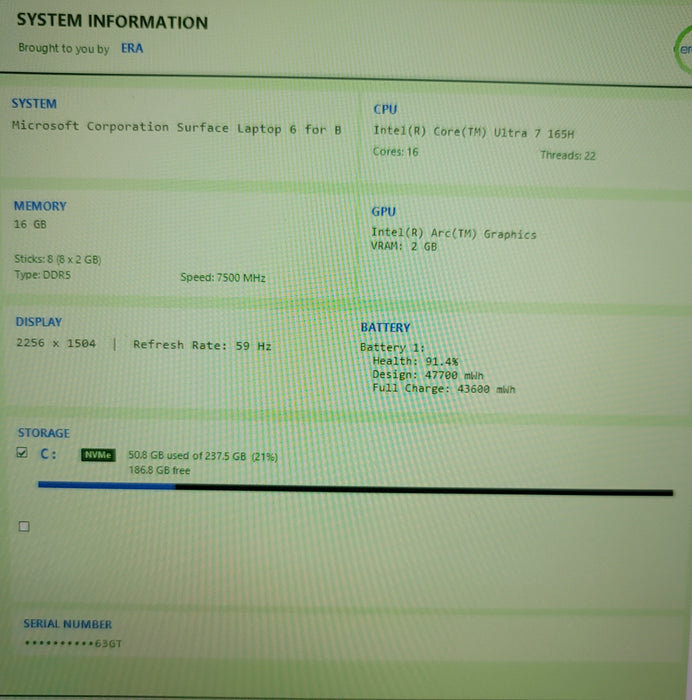The height and width of the screenshot is (700, 692).
Task: Click the 'Battery 1:' label
Action: tap(392, 347)
